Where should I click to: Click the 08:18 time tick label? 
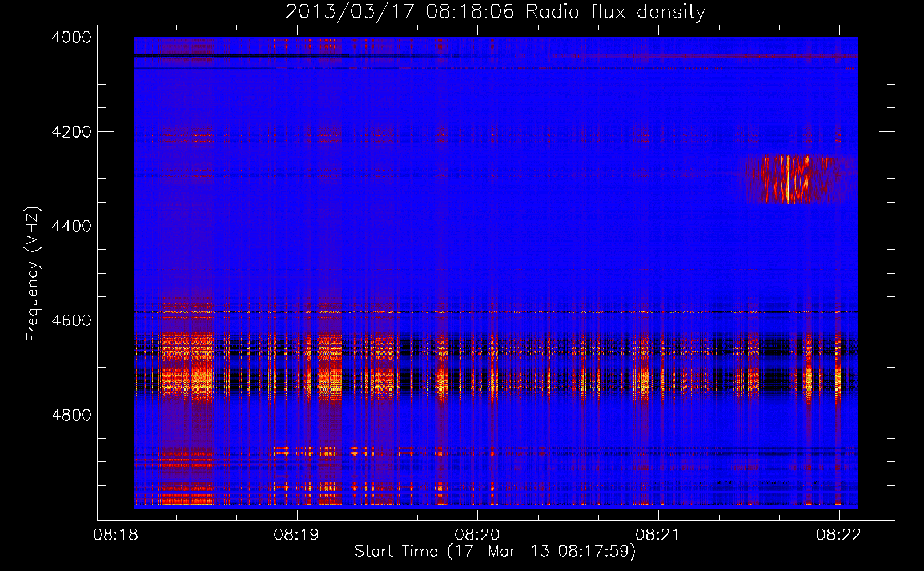[x=116, y=534]
